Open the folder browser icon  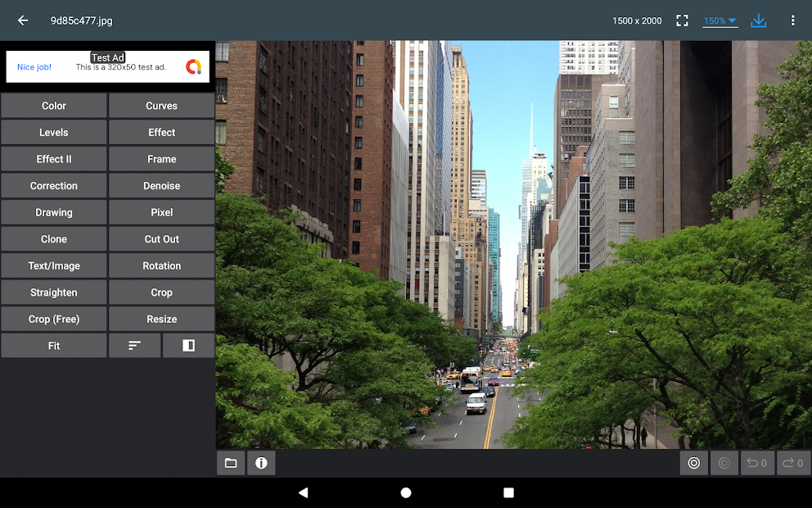[x=231, y=463]
